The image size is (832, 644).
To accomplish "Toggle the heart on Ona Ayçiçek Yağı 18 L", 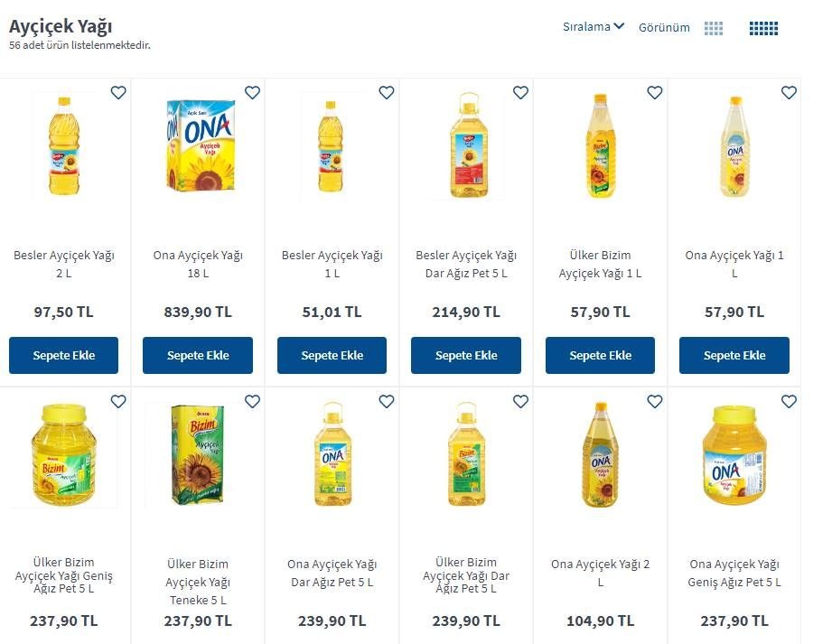I will point(253,93).
